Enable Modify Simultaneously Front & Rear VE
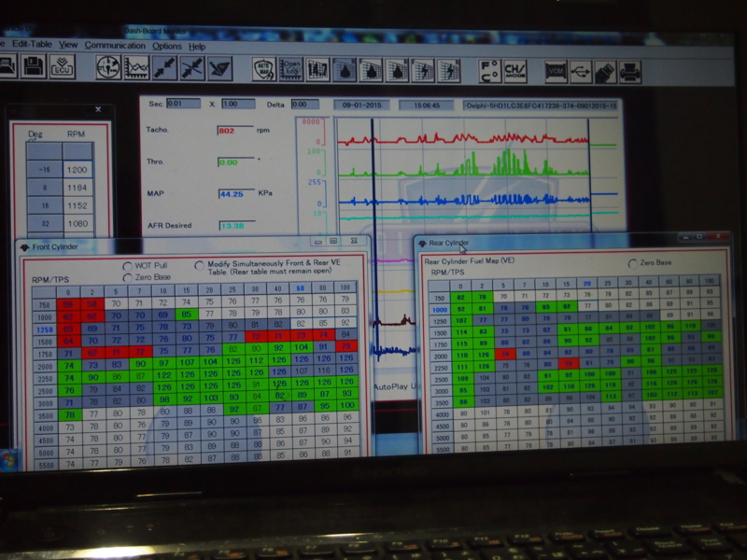 tap(199, 265)
